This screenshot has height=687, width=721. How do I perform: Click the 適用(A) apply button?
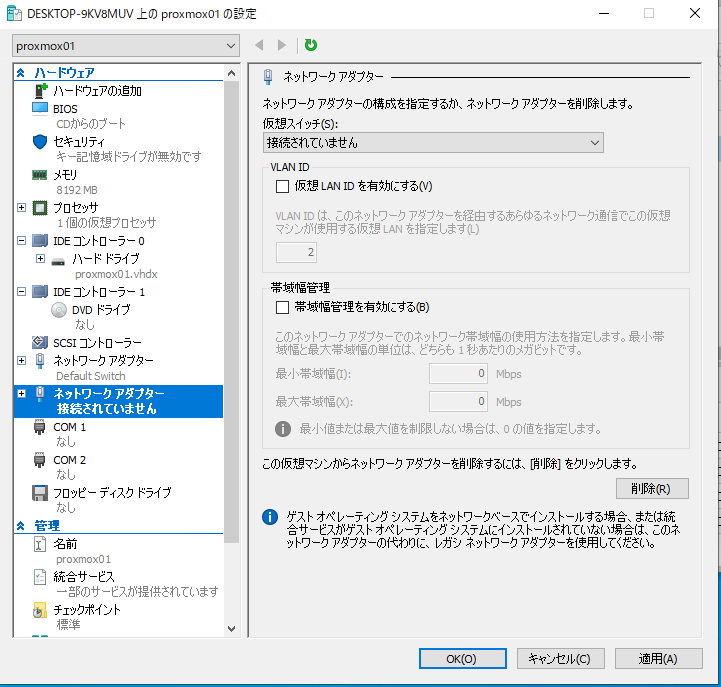point(656,659)
